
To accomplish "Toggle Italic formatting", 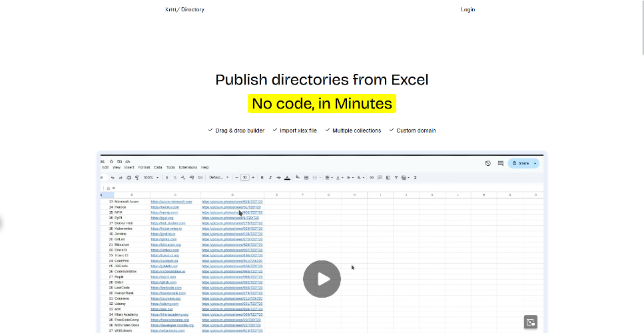I will point(270,178).
